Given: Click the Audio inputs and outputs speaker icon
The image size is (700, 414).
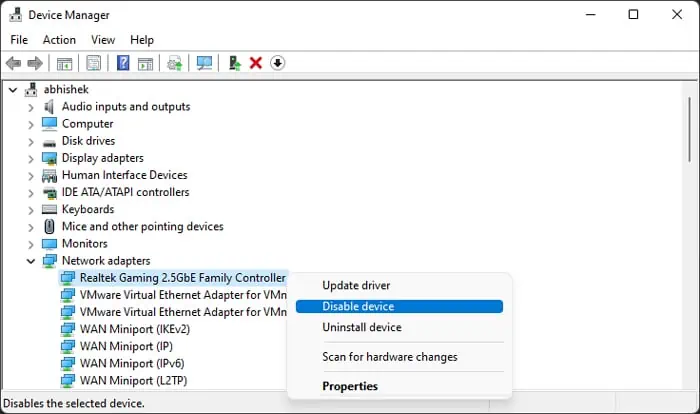Looking at the screenshot, I should pos(49,107).
